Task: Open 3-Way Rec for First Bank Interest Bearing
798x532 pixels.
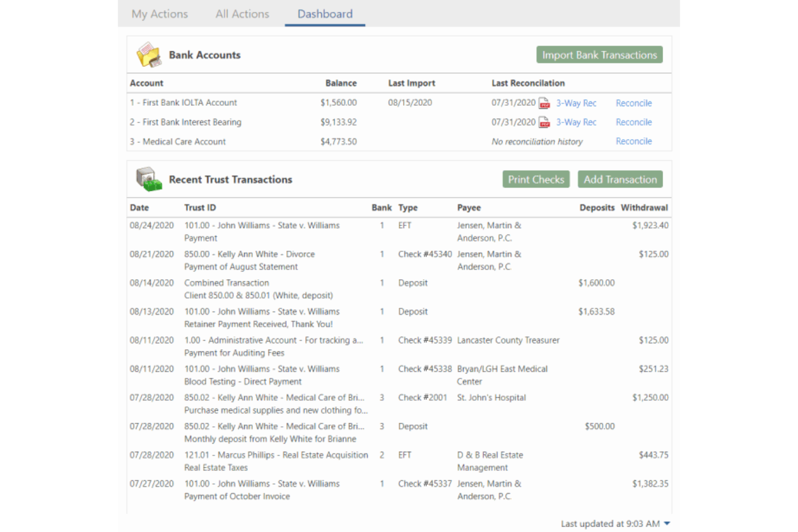Action: point(576,122)
